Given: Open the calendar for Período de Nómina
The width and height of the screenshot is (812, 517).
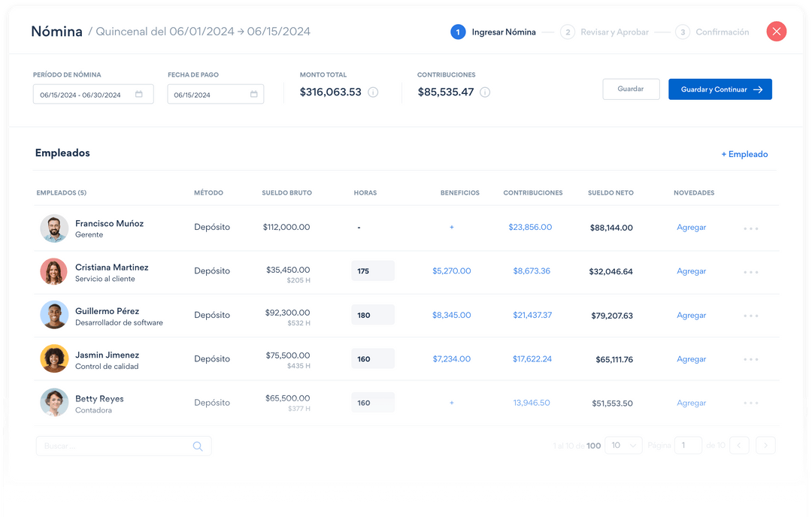Looking at the screenshot, I should click(138, 94).
